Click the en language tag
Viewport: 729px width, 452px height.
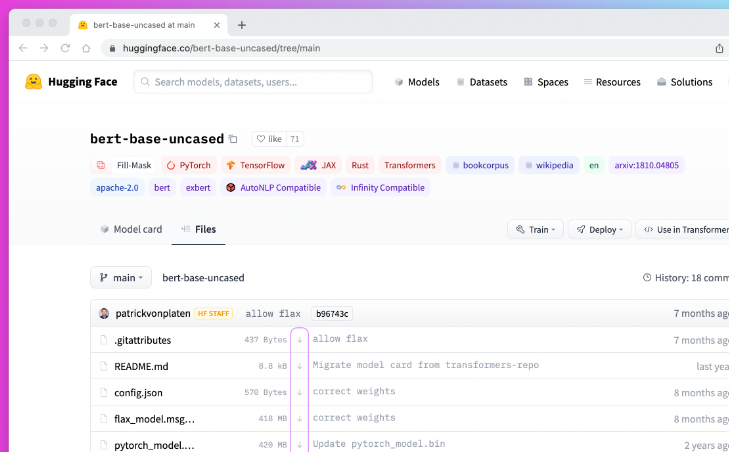tap(594, 165)
